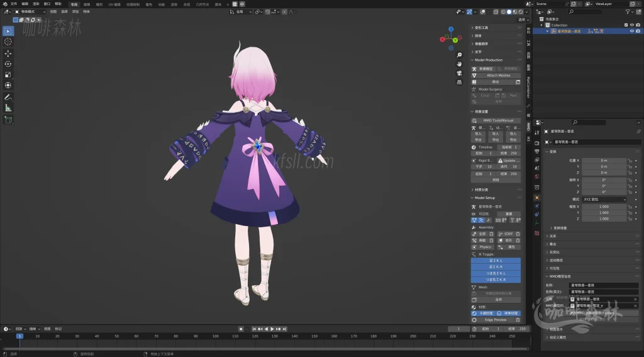
Task: Open the render properties tab icon
Action: 537,143
